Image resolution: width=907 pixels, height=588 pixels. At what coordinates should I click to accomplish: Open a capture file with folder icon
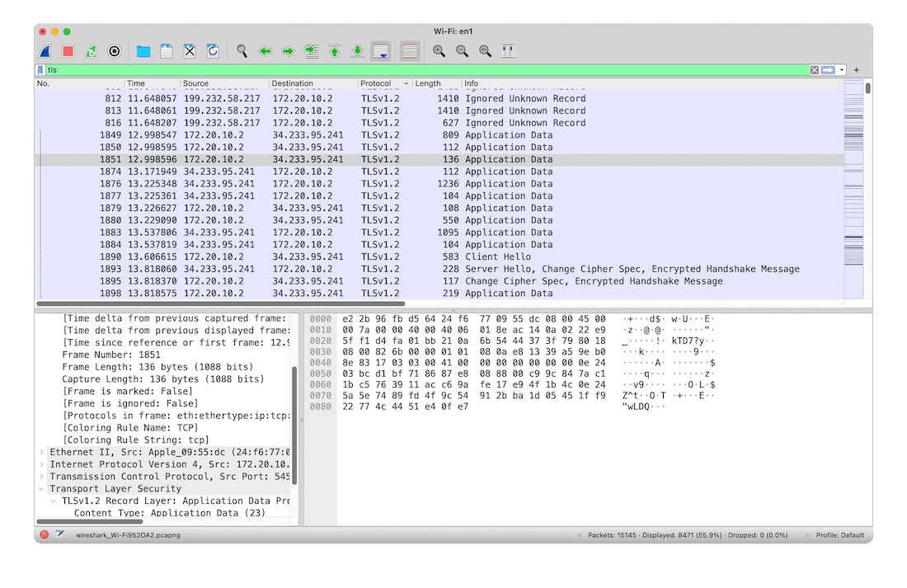coord(142,50)
